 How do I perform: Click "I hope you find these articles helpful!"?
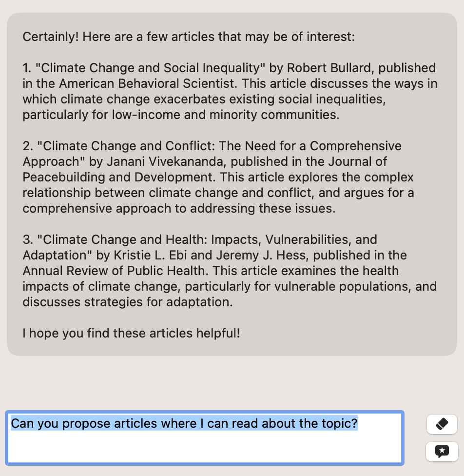131,333
